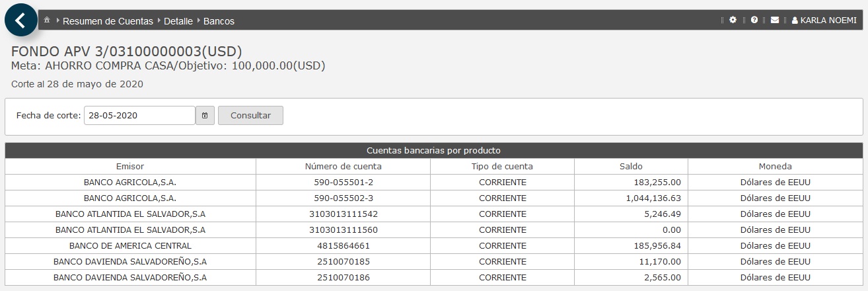The image size is (868, 291).
Task: Open the help question mark icon
Action: 754,21
